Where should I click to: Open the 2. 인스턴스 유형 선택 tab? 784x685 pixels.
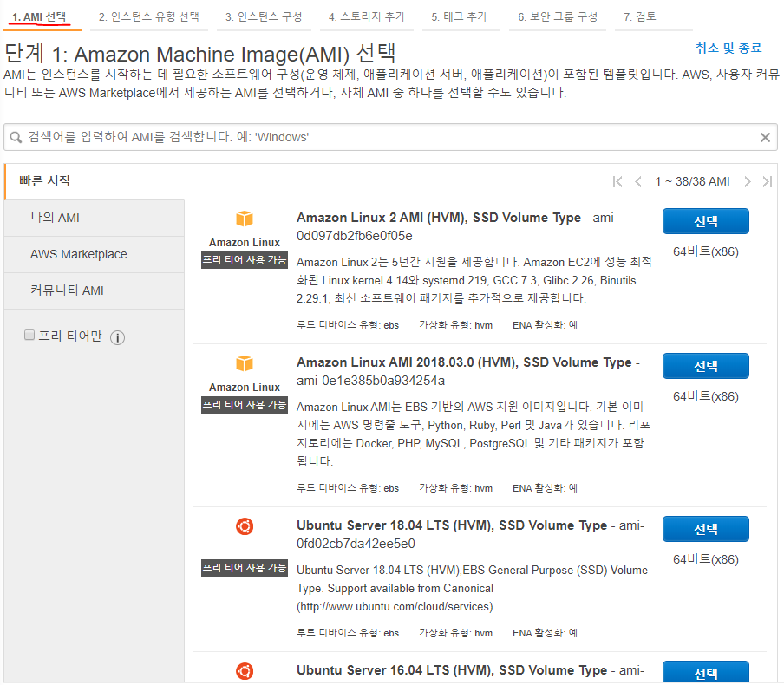(149, 16)
